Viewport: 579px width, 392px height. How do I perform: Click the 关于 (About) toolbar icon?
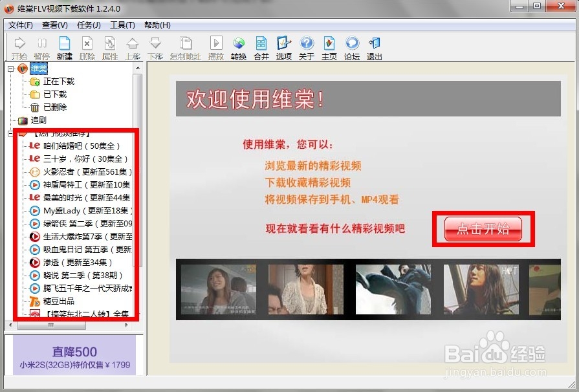pyautogui.click(x=307, y=49)
